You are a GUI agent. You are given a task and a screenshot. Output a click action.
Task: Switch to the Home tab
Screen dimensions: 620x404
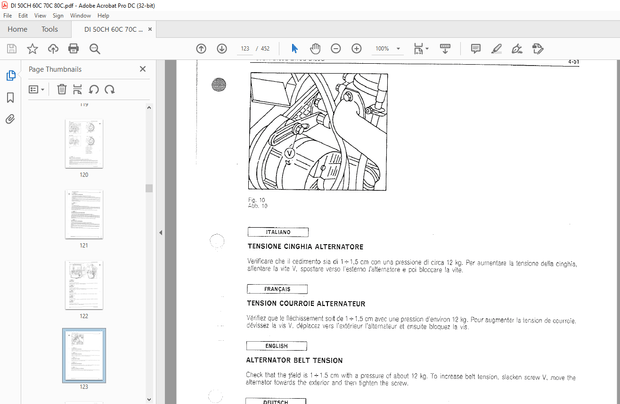(x=17, y=29)
